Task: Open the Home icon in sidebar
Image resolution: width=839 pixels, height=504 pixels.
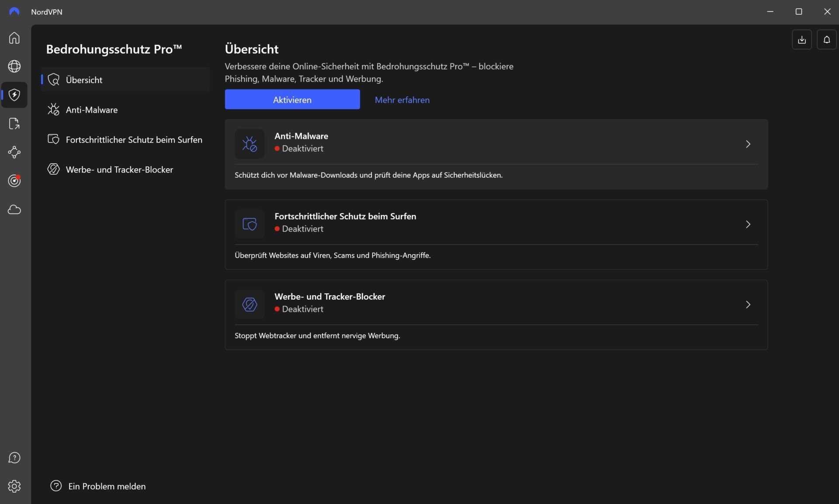Action: click(14, 38)
